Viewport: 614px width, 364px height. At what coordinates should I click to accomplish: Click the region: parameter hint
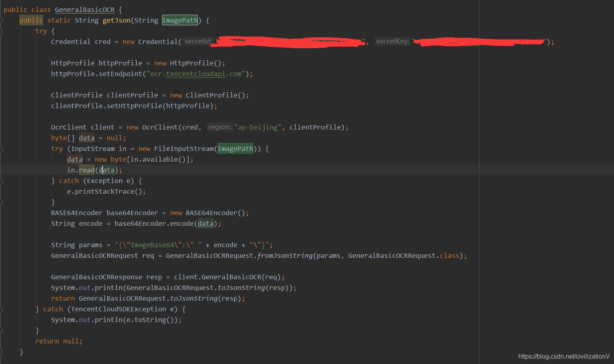220,127
